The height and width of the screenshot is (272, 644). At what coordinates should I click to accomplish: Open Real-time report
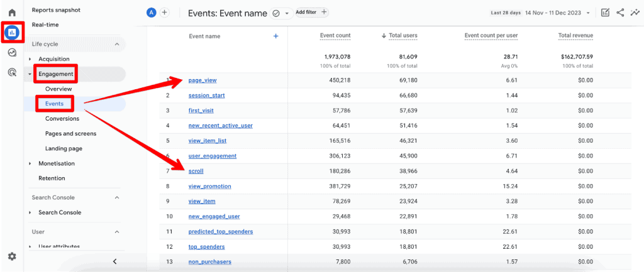coord(45,24)
